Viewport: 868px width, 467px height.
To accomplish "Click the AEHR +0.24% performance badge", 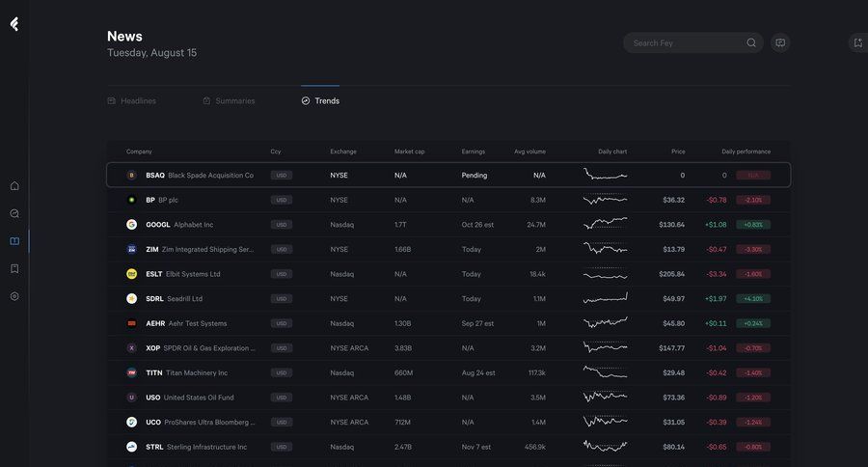I will 752,323.
